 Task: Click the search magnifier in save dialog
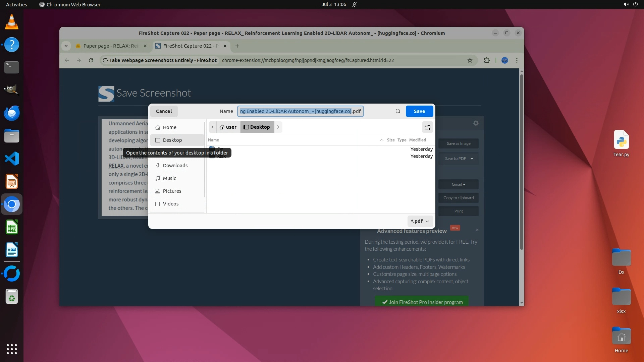point(398,111)
